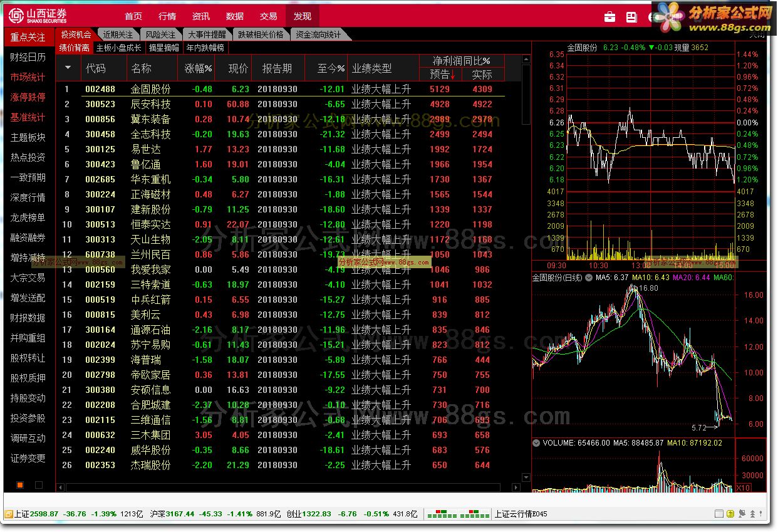Expand the dropdown next to VOLUME indicator
The width and height of the screenshot is (778, 532).
pos(536,443)
